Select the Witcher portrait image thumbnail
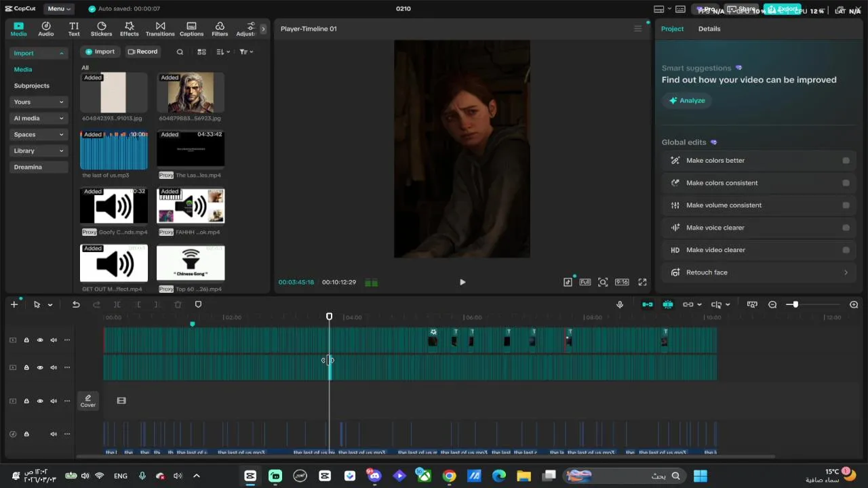 coord(191,92)
